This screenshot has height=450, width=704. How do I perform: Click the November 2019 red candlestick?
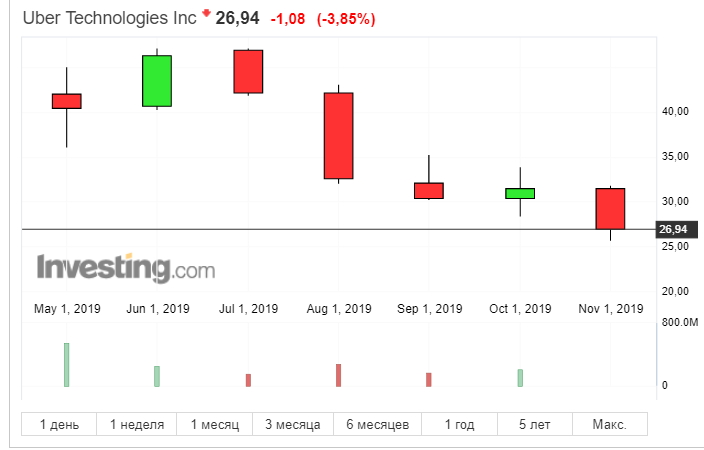(610, 208)
